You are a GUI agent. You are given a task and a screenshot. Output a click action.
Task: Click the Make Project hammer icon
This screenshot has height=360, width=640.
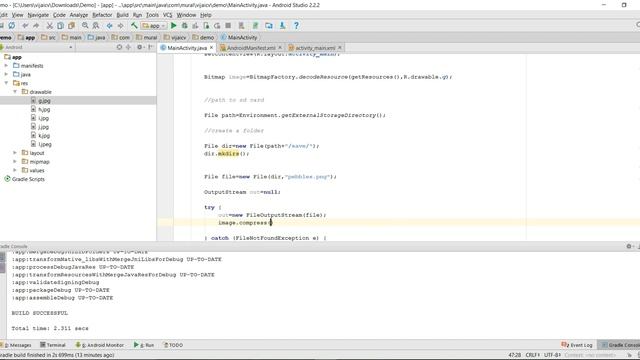coord(134,25)
